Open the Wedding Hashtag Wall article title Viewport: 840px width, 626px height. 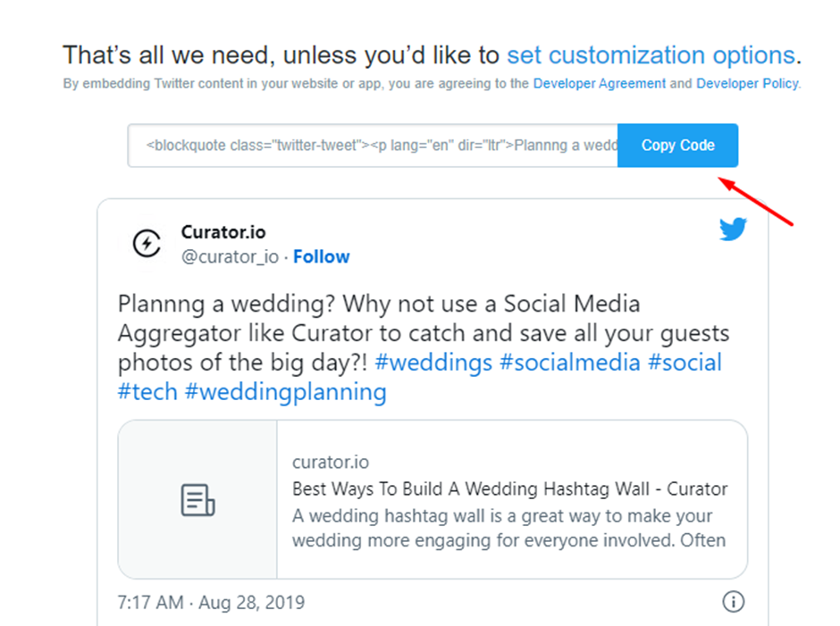tap(509, 489)
